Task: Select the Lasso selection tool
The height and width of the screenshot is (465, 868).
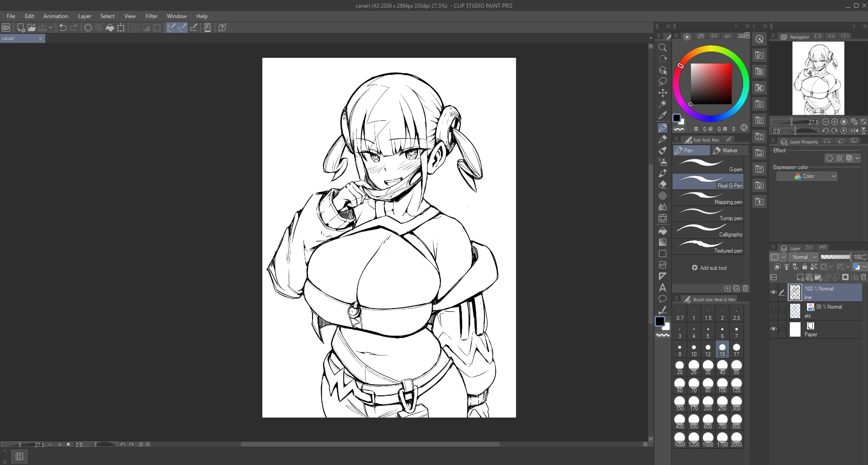Action: coord(663,81)
